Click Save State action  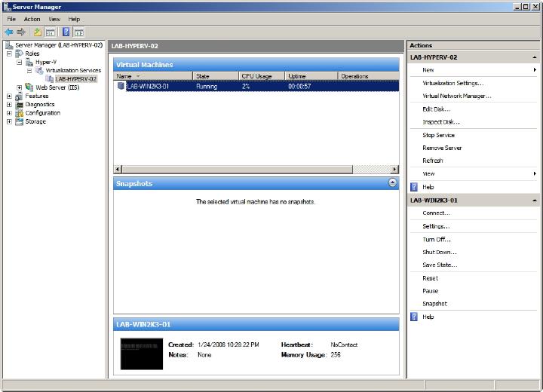[440, 265]
